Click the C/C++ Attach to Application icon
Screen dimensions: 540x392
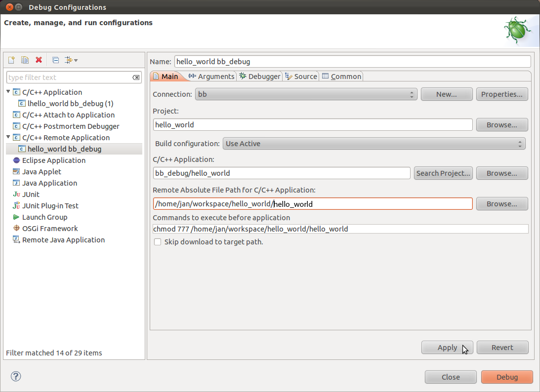coord(16,115)
